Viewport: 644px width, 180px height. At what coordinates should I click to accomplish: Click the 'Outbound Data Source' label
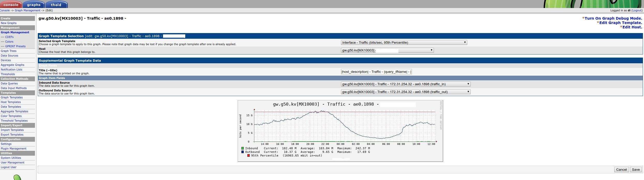pyautogui.click(x=55, y=90)
